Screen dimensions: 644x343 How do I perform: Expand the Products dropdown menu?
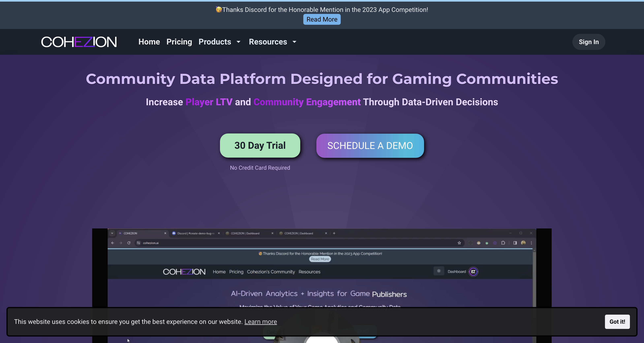tap(220, 42)
